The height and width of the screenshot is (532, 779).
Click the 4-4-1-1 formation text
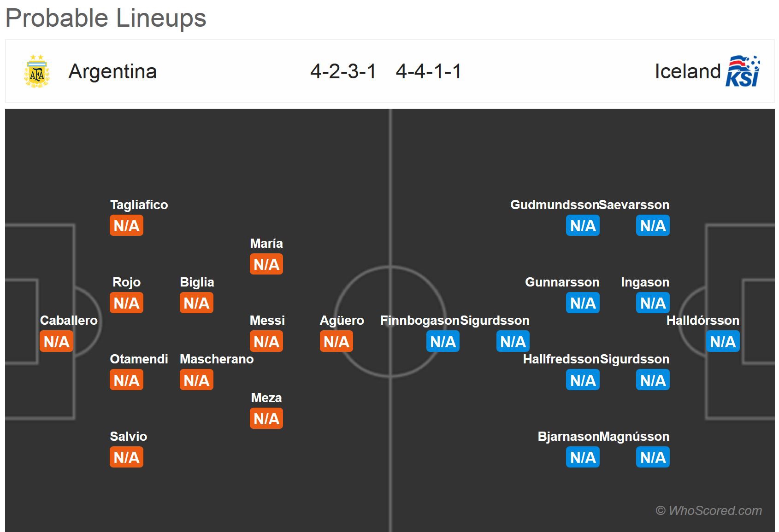pos(428,71)
